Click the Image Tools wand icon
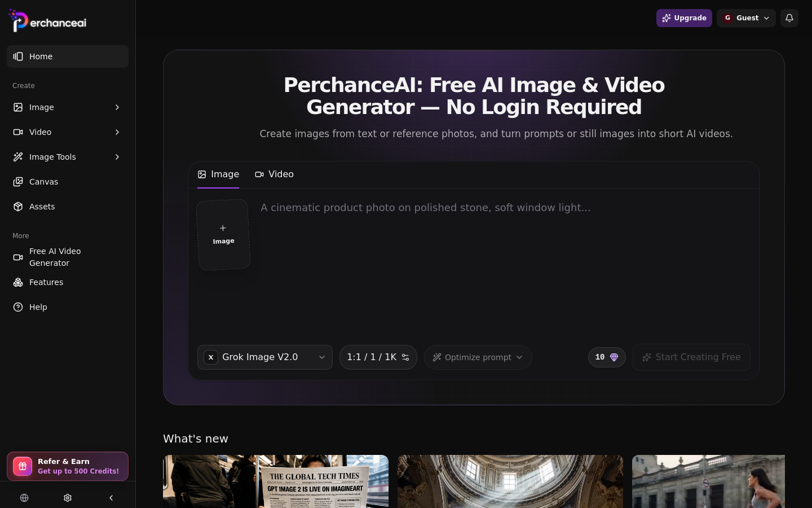 pyautogui.click(x=18, y=157)
